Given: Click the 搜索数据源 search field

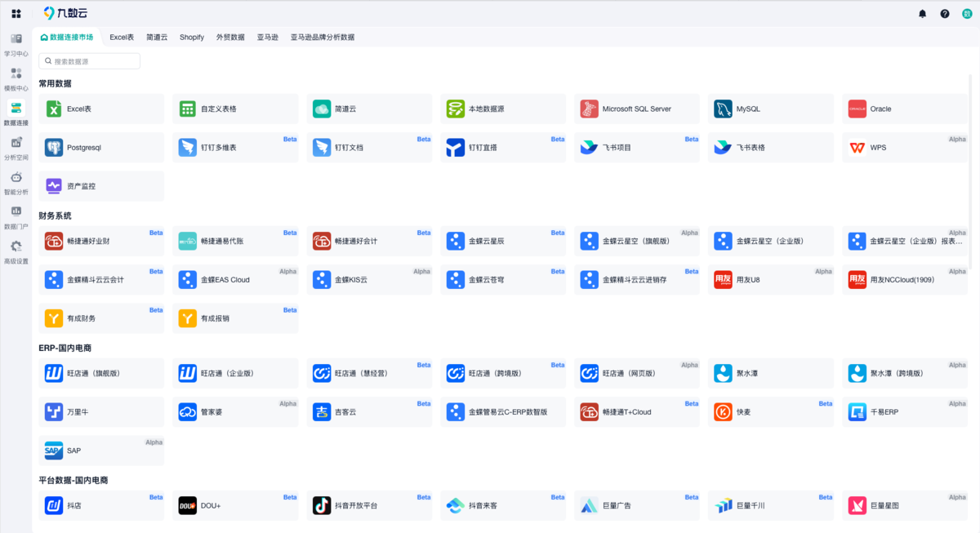Looking at the screenshot, I should click(90, 61).
